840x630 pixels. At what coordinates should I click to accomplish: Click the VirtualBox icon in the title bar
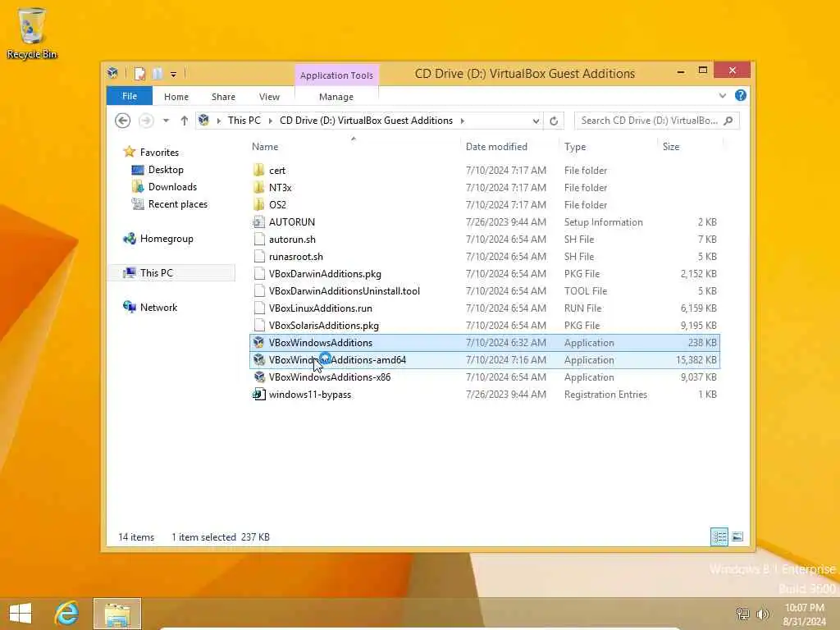[x=112, y=73]
